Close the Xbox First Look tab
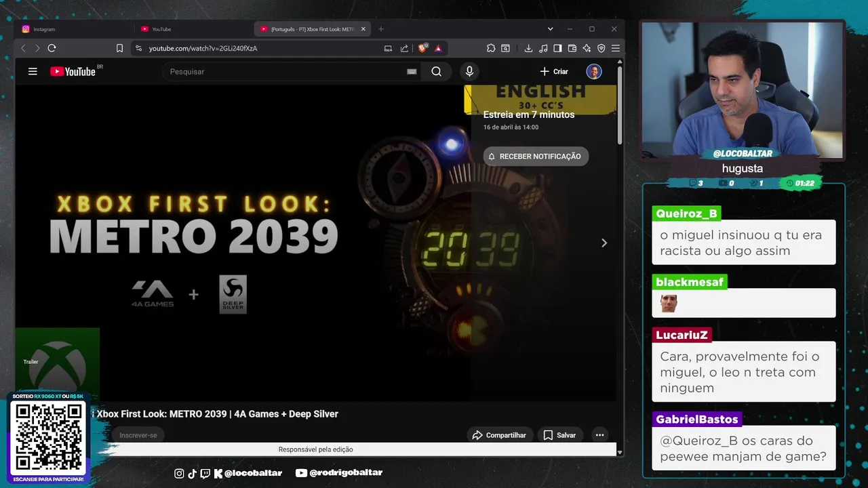This screenshot has width=868, height=488. click(363, 29)
